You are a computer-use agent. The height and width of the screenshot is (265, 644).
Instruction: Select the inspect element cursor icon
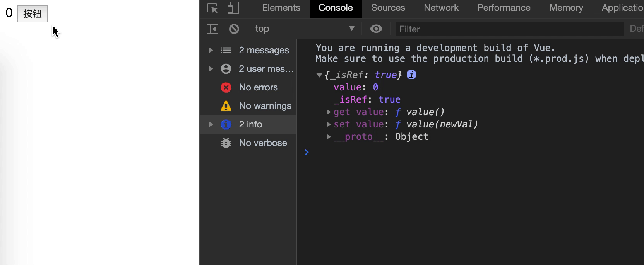pos(212,8)
